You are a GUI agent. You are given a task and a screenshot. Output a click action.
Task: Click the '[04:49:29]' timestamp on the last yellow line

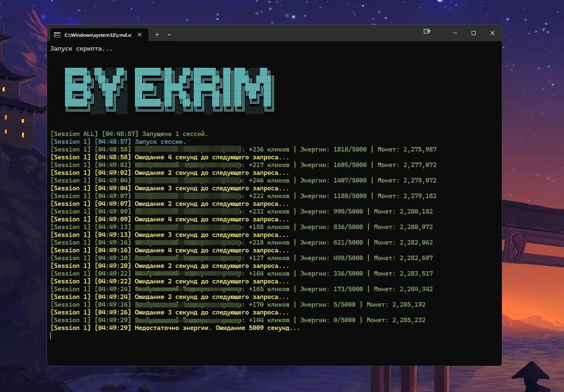(113, 328)
